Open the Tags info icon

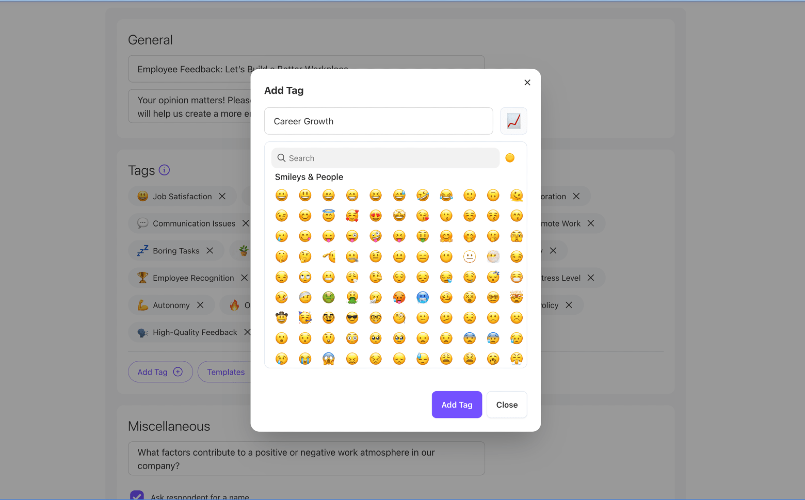(x=164, y=170)
